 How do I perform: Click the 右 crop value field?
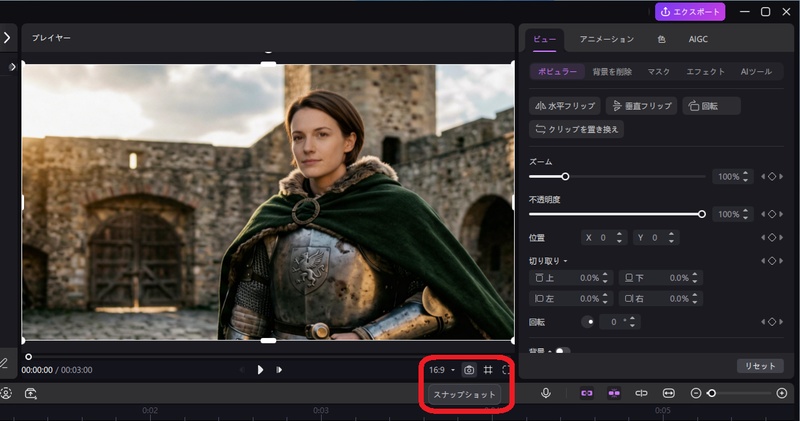[x=661, y=299]
